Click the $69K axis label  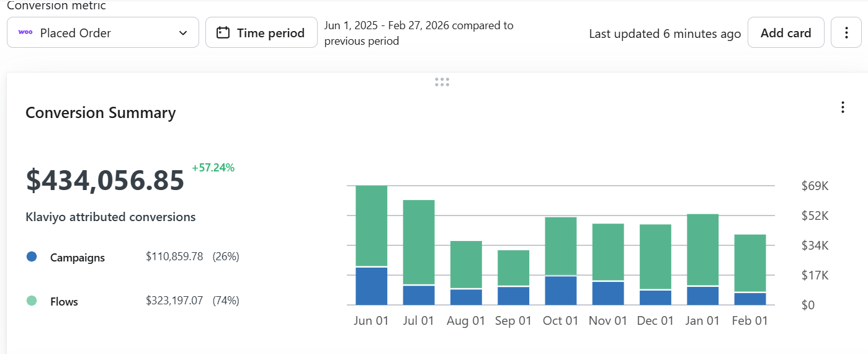coord(815,186)
